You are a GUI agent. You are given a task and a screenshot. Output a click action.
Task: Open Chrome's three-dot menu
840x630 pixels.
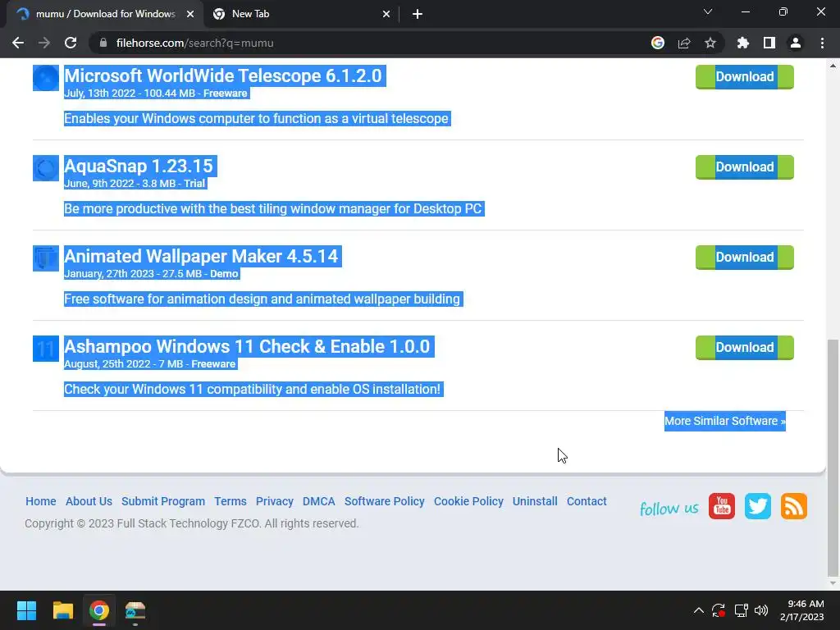[x=822, y=43]
